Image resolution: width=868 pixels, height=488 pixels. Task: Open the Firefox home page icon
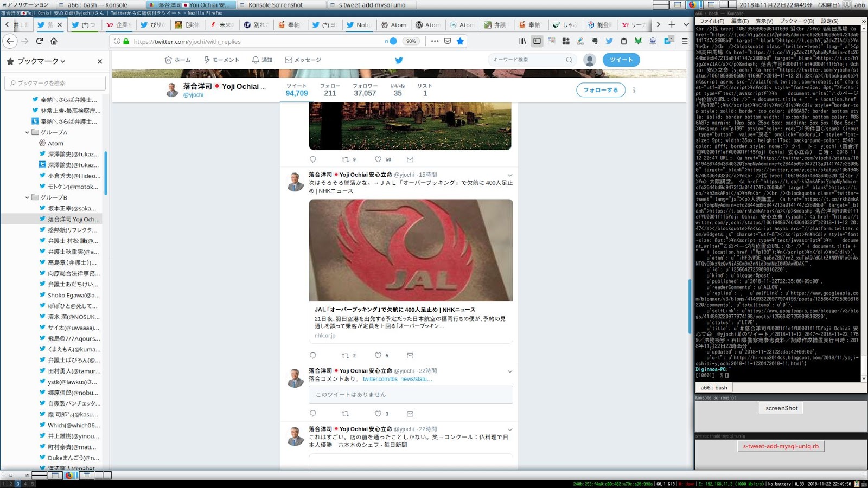point(54,41)
